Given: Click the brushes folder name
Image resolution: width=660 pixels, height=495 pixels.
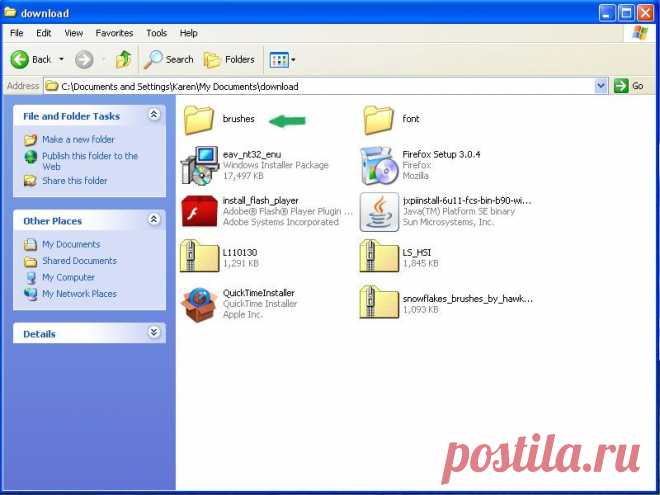Looking at the screenshot, I should point(239,119).
